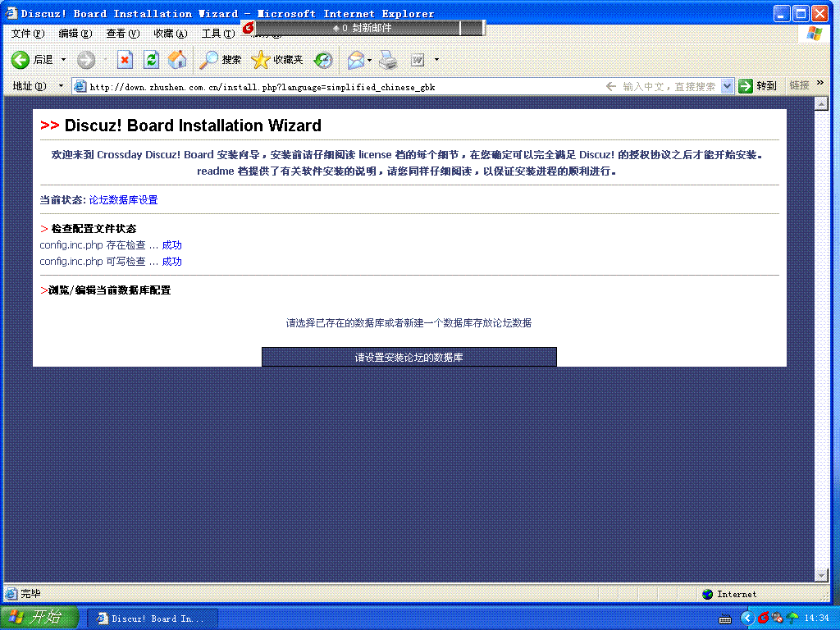Screen dimensions: 840x630
Task: Close the Internet Explorer window
Action: [x=820, y=13]
